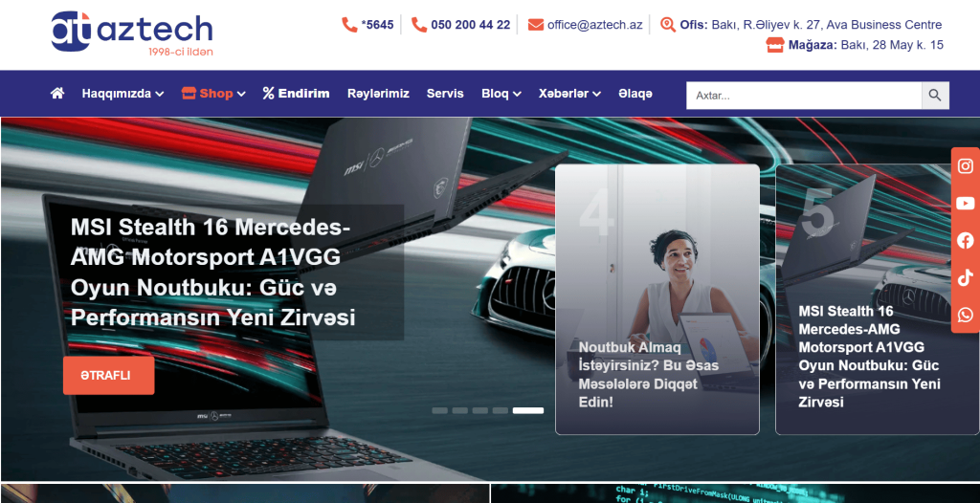Open WhatsApp chat from the social sidebar

965,315
